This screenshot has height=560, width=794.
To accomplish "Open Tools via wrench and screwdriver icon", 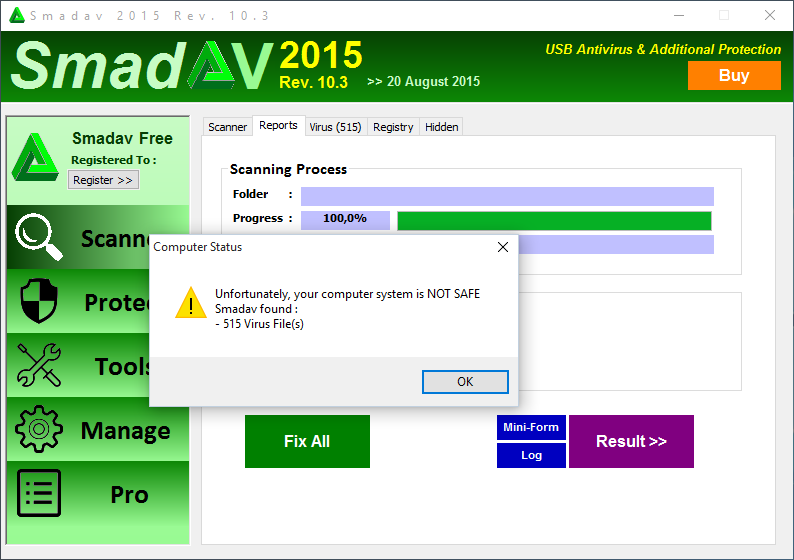I will (39, 365).
